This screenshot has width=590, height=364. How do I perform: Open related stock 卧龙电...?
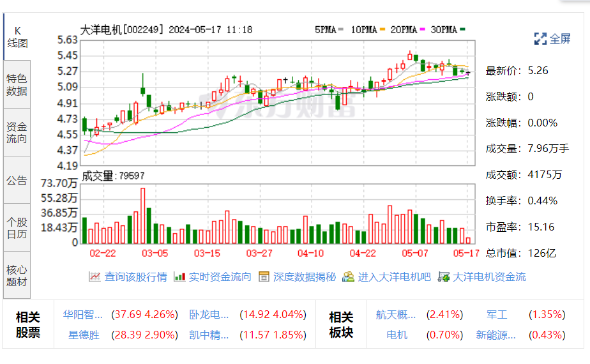(209, 314)
